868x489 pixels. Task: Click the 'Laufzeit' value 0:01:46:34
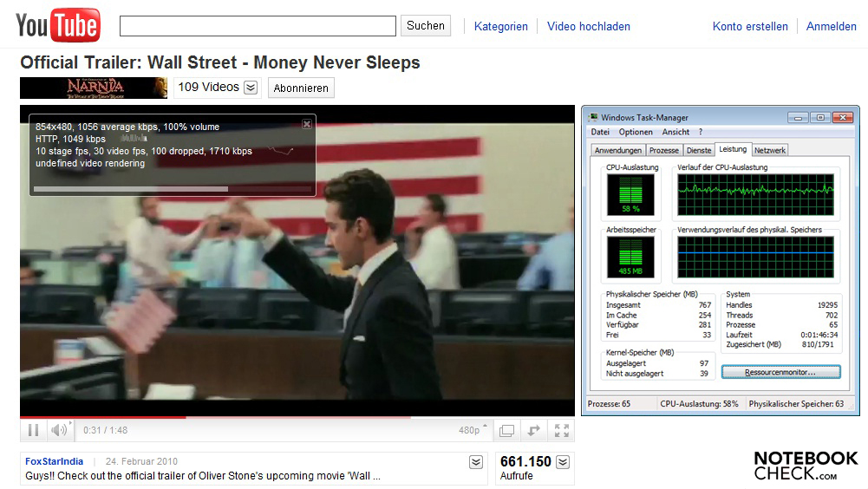tap(819, 335)
